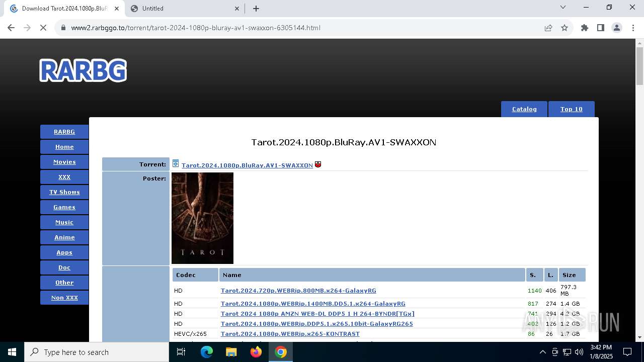The height and width of the screenshot is (362, 644).
Task: Open the Anime category
Action: tap(64, 237)
